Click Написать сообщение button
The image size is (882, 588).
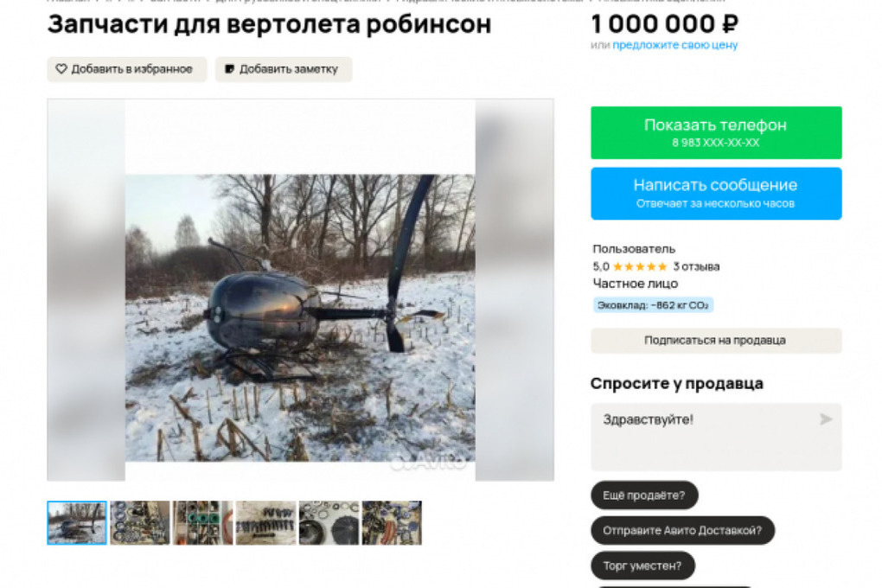(716, 194)
